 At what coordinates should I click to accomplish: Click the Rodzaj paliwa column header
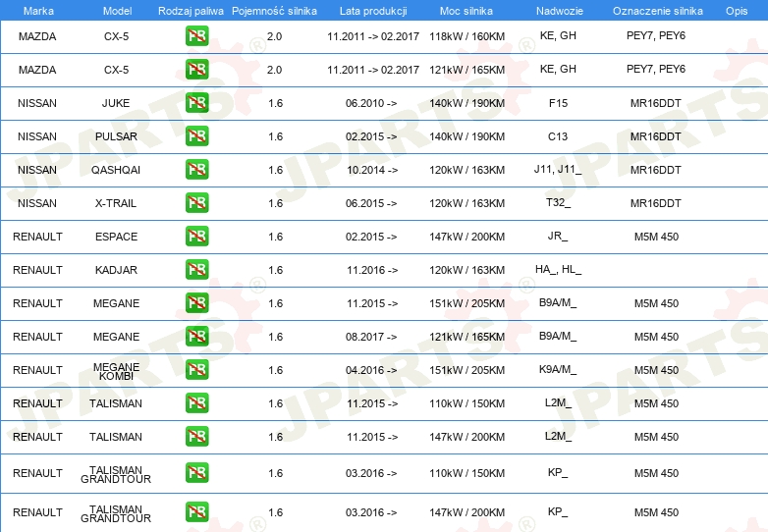coord(191,11)
